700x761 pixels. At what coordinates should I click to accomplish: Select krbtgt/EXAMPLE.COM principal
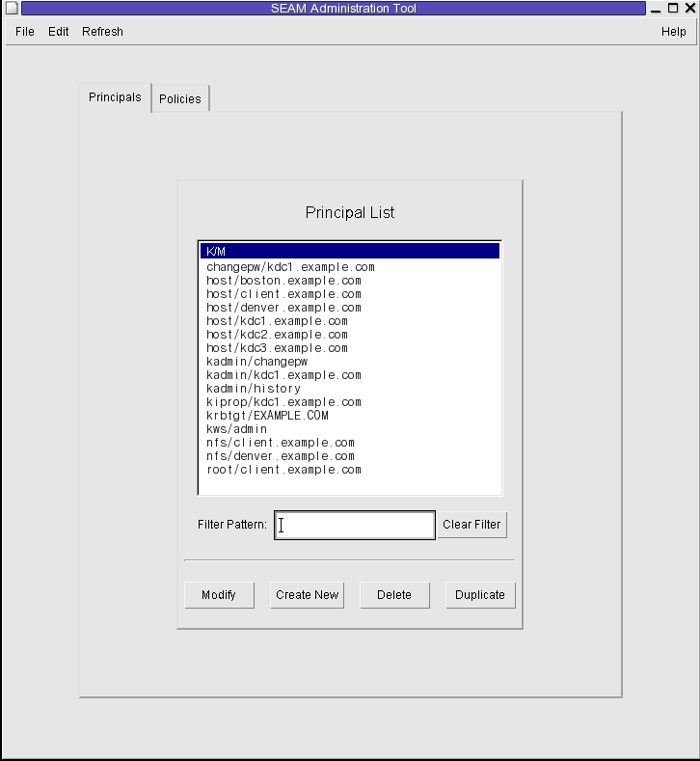click(350, 416)
